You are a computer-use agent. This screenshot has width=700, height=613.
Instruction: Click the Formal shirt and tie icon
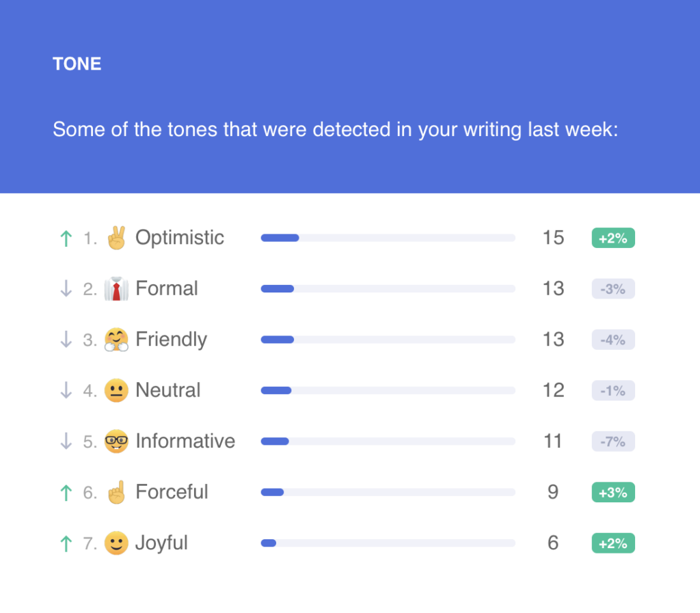[x=116, y=288]
